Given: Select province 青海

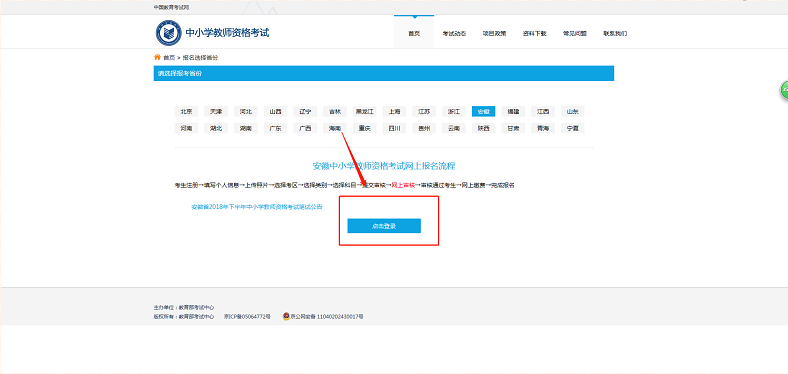Looking at the screenshot, I should click(543, 128).
